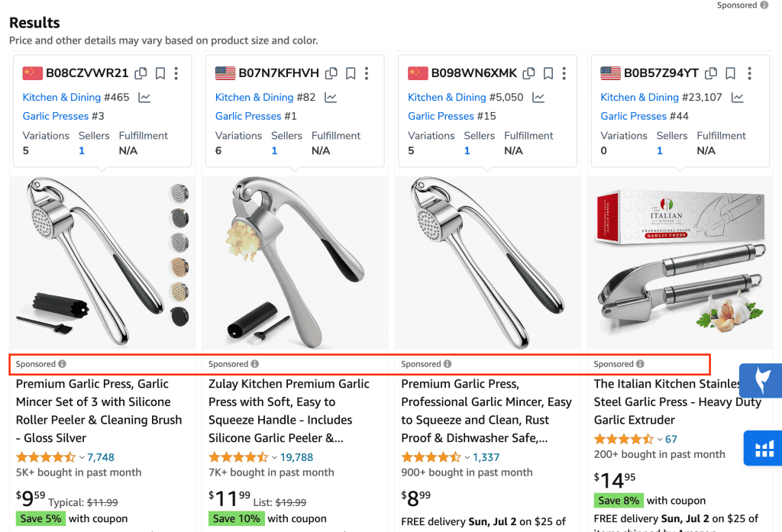Open Kitchen & Dining link for B098WN6XMK

tap(447, 97)
